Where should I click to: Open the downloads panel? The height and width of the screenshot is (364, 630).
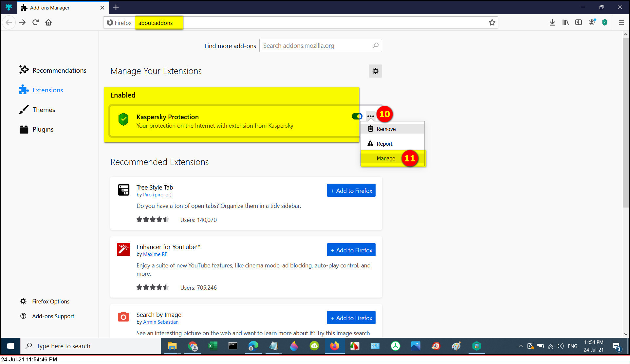click(x=552, y=23)
